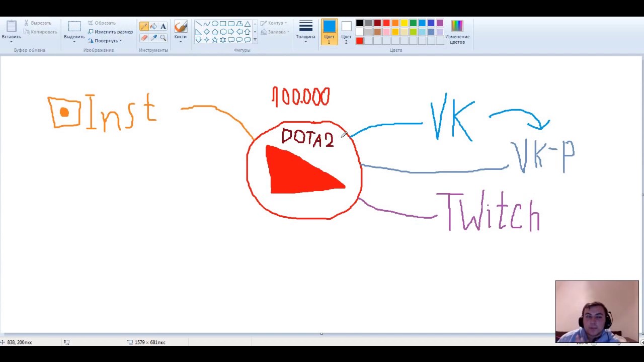644x362 pixels.
Task: Choose the Rounded rectangular callout shape
Action: (231, 40)
